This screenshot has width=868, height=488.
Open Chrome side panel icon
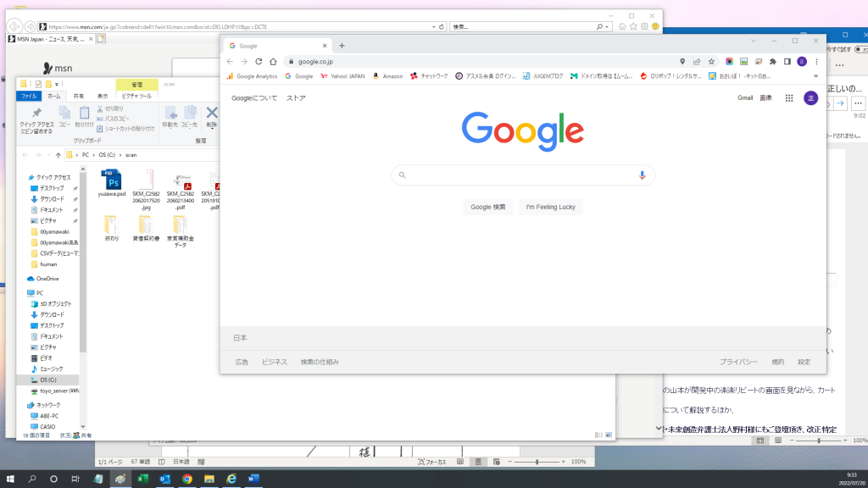[787, 61]
